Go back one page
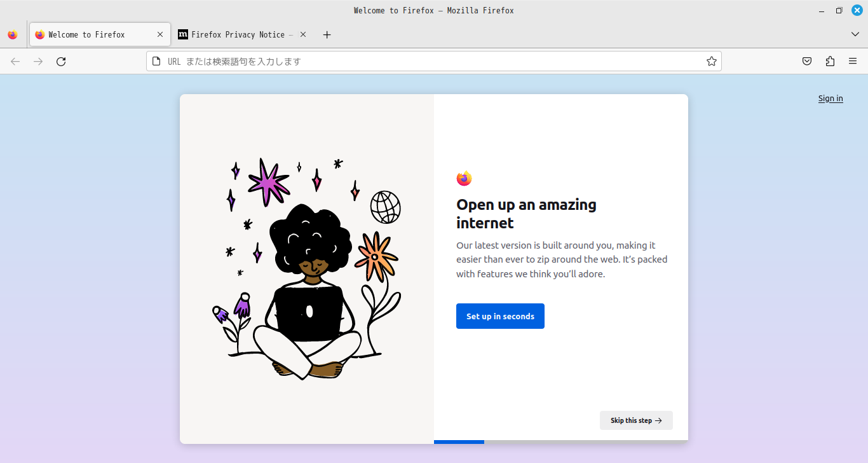The width and height of the screenshot is (868, 463). coord(15,62)
